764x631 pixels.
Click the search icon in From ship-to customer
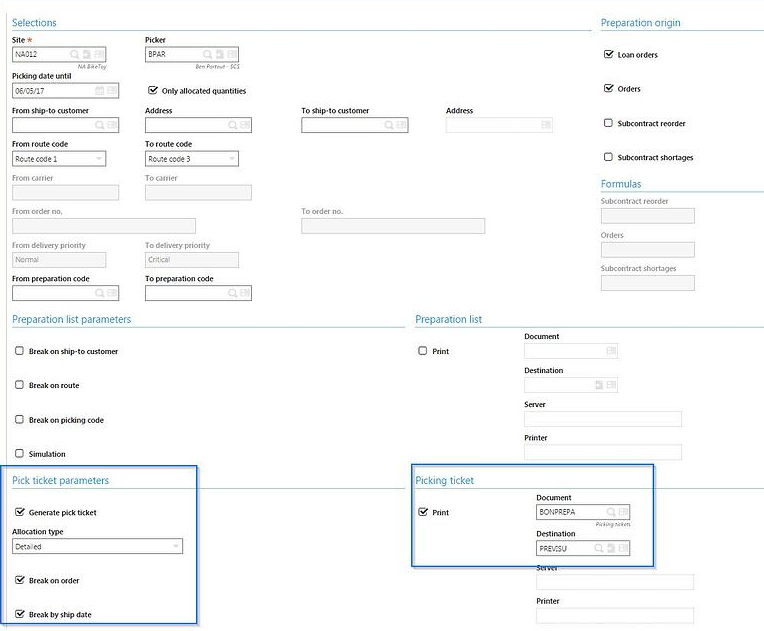click(x=100, y=125)
